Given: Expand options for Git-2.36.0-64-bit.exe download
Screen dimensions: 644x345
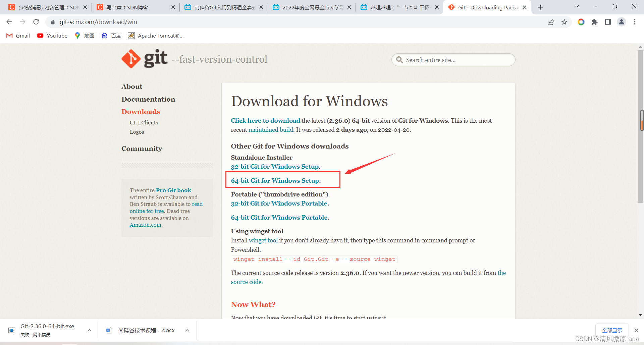Looking at the screenshot, I should point(90,330).
